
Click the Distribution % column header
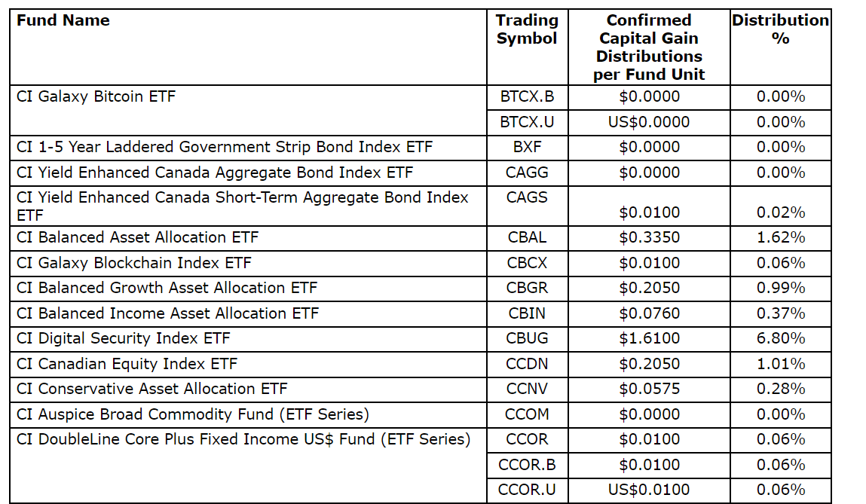coord(780,29)
